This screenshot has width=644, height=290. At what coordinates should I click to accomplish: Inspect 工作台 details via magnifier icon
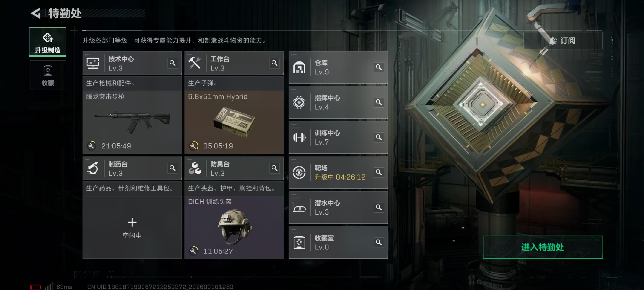[274, 63]
